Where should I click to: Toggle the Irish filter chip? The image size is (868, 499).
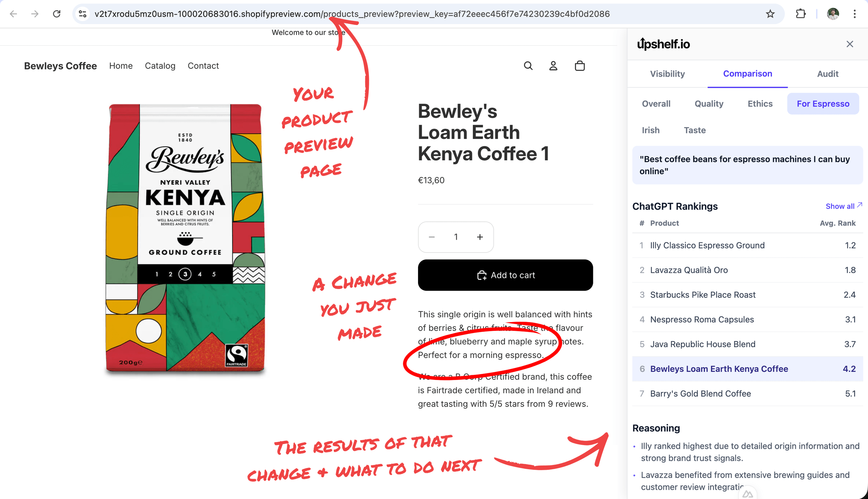651,130
